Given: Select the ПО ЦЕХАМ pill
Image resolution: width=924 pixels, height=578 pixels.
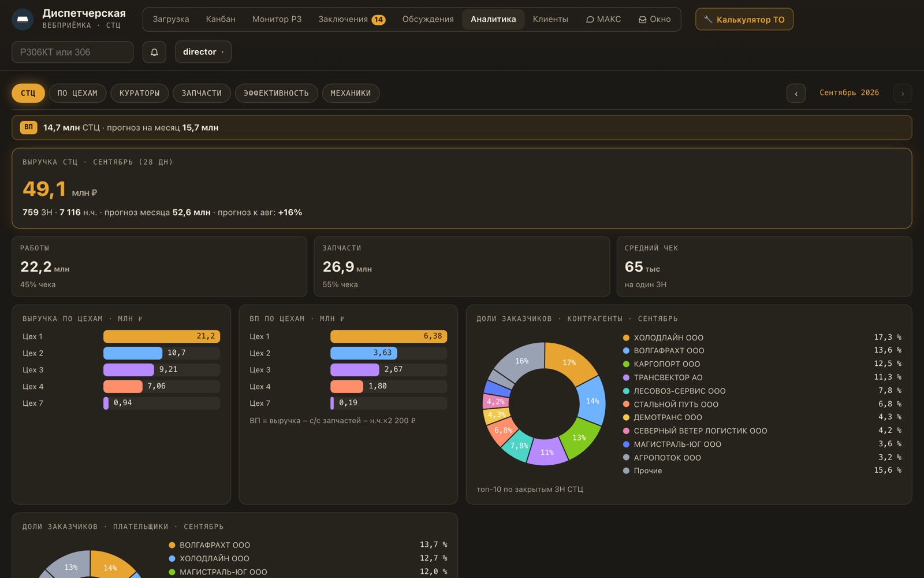Looking at the screenshot, I should pos(77,93).
